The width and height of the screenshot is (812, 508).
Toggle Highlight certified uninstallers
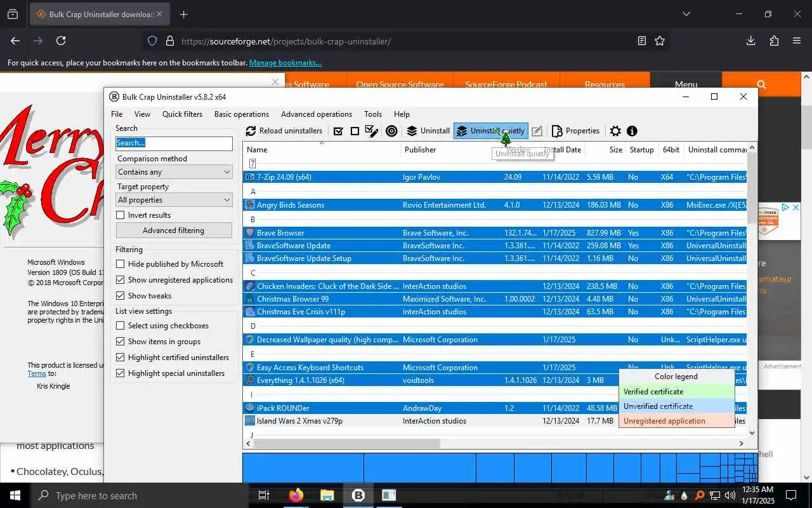121,358
